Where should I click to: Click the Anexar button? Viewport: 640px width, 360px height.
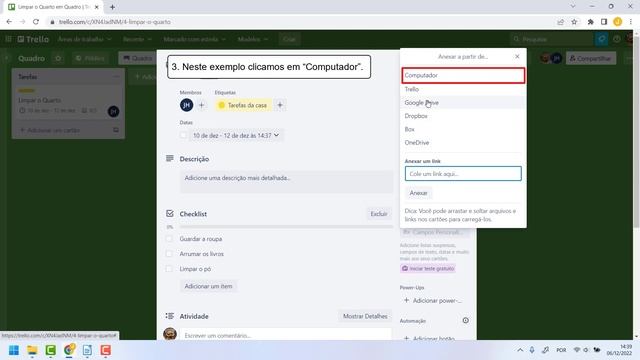click(x=418, y=193)
